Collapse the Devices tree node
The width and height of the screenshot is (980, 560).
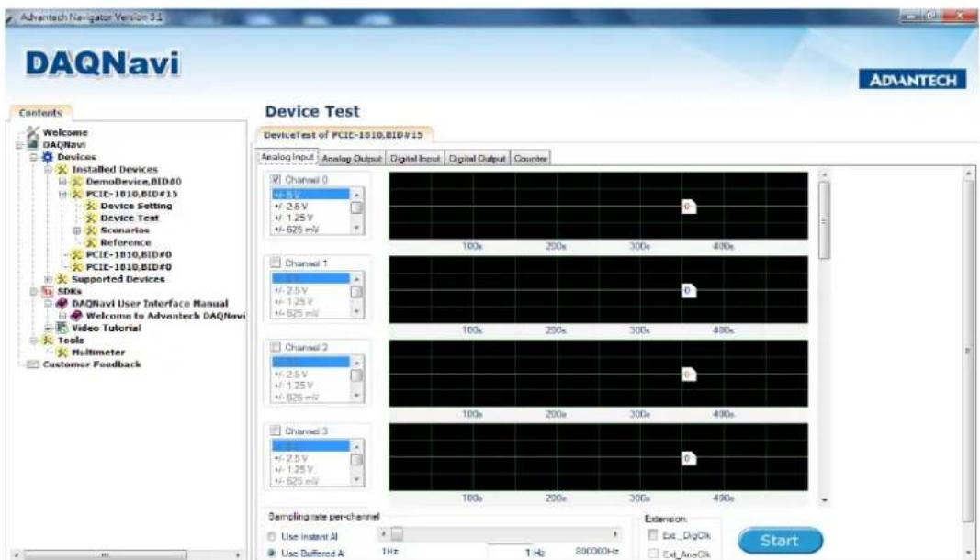(34, 158)
